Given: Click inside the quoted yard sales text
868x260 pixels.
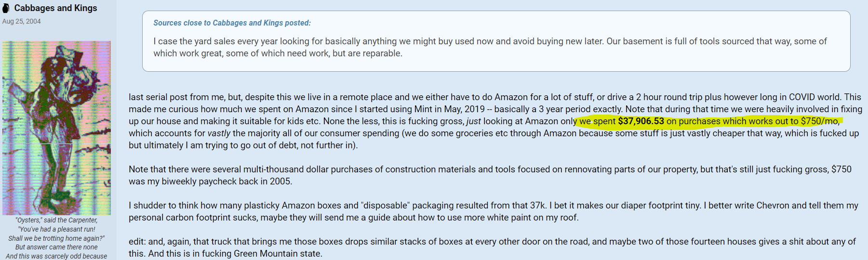Looking at the screenshot, I should [490, 47].
